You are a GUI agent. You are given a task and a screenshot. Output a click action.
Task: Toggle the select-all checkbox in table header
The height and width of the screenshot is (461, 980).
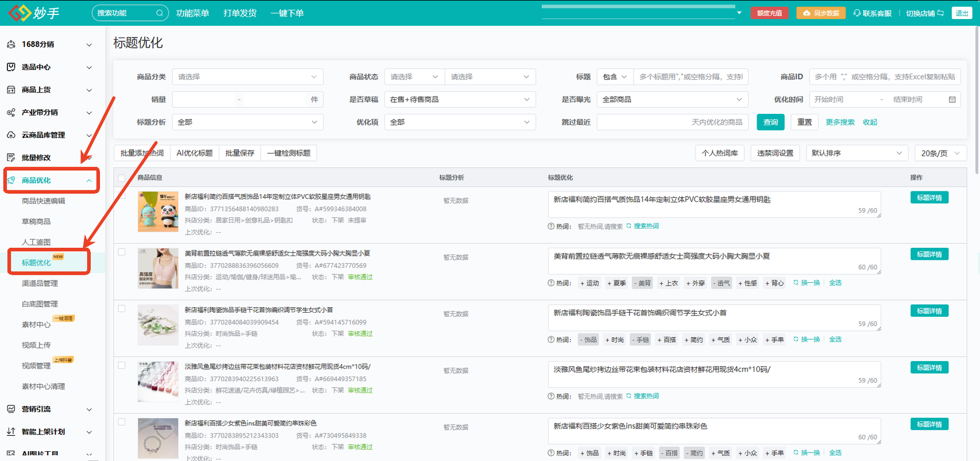(x=122, y=178)
